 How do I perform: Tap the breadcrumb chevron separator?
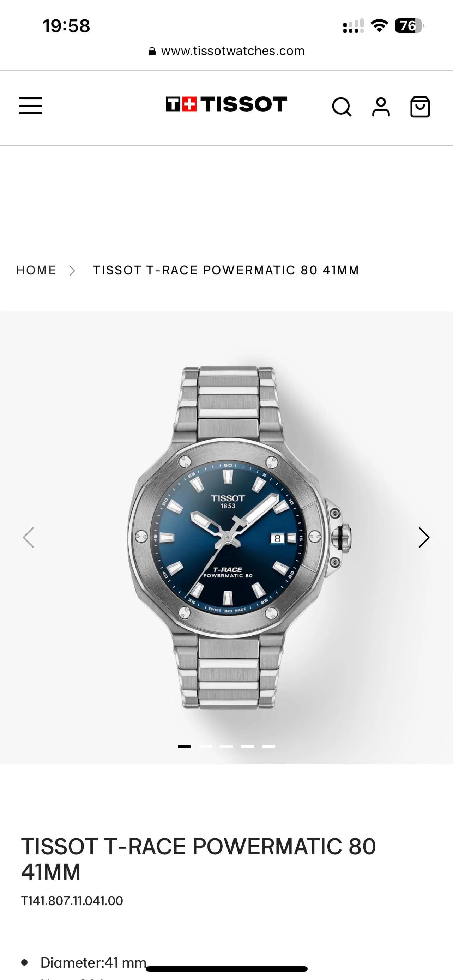(72, 271)
